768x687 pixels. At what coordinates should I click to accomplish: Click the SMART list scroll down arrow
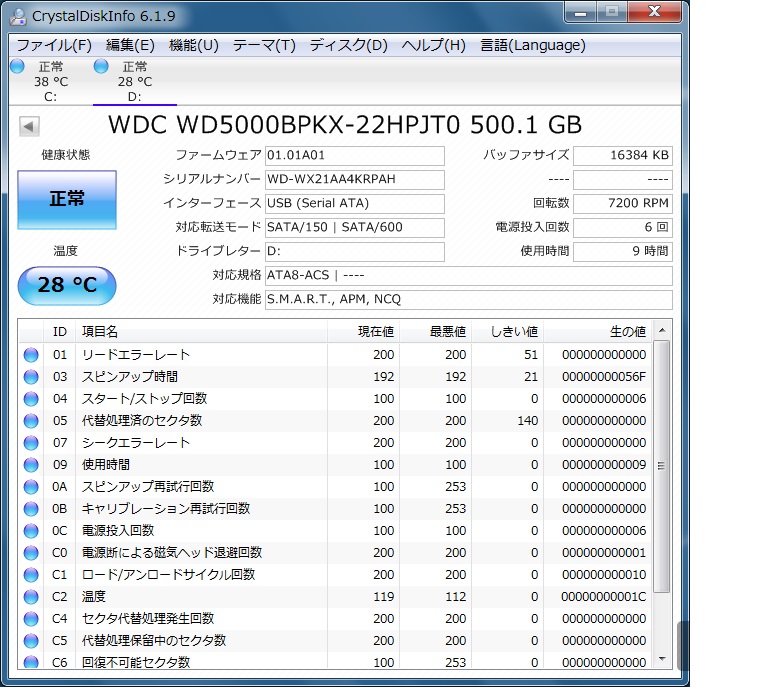[x=662, y=659]
